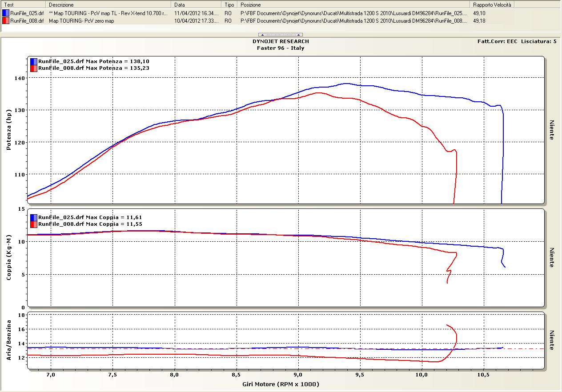Image resolution: width=562 pixels, height=392 pixels.
Task: Click blue color icon of RunFile_025.drf row
Action: [x=6, y=13]
